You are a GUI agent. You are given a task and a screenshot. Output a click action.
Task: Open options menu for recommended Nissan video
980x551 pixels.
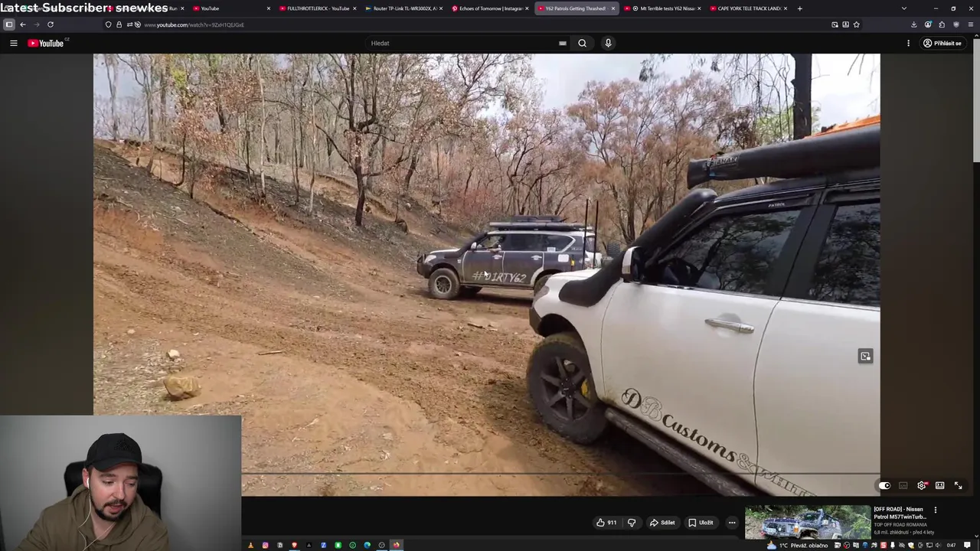click(x=935, y=510)
